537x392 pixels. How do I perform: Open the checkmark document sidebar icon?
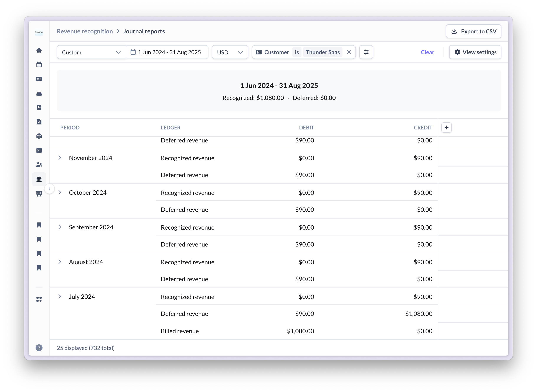click(x=39, y=122)
